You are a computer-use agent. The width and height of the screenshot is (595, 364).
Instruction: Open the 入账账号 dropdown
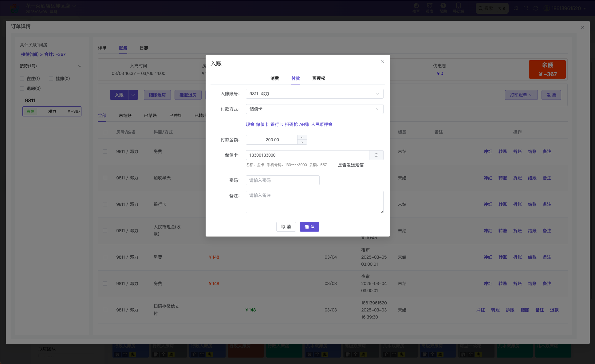click(314, 94)
